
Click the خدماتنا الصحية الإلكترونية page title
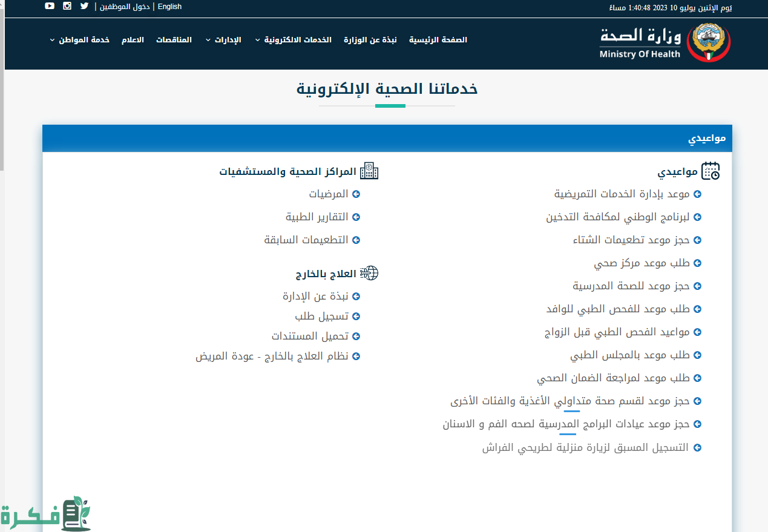click(387, 89)
